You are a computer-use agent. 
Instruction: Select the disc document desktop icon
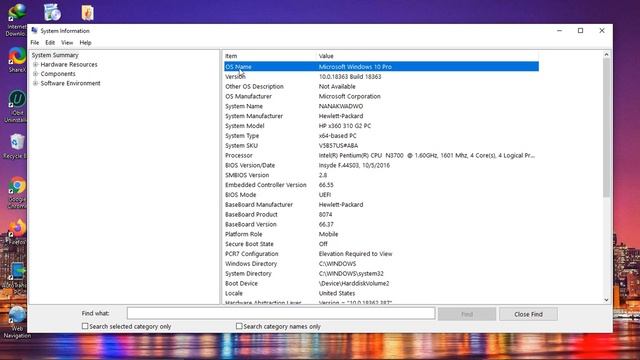pos(52,12)
